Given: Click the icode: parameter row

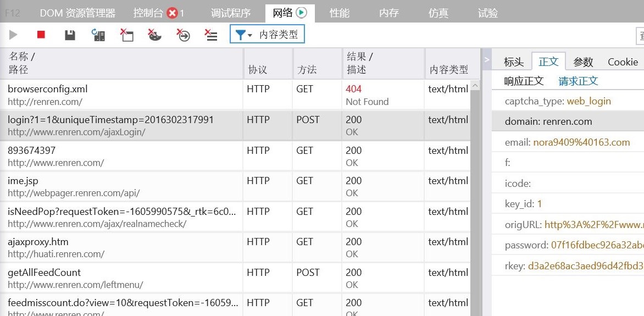Looking at the screenshot, I should 568,183.
